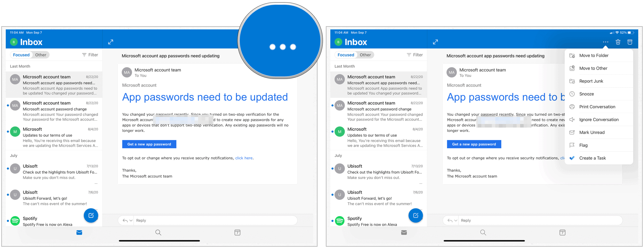Tap Spotify logo avatar in left inbox list
This screenshot has width=644, height=248.
point(15,221)
